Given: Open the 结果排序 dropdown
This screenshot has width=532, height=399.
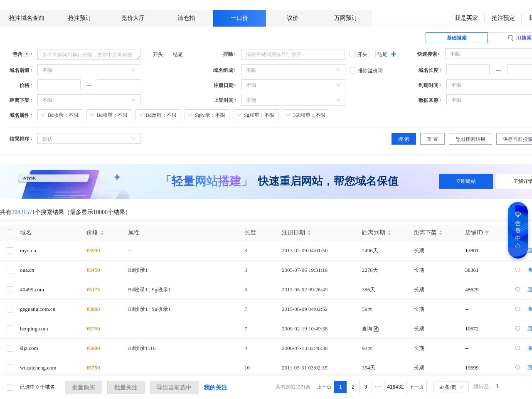Looking at the screenshot, I should 89,138.
